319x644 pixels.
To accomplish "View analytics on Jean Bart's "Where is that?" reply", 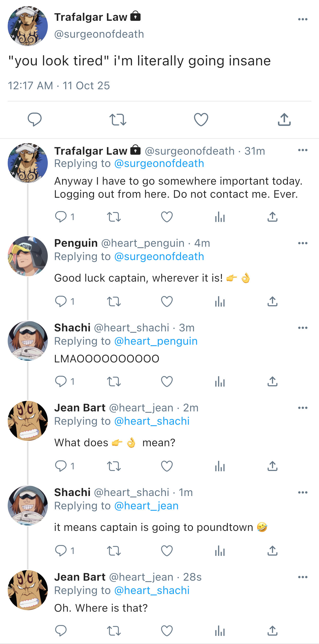I will (220, 631).
